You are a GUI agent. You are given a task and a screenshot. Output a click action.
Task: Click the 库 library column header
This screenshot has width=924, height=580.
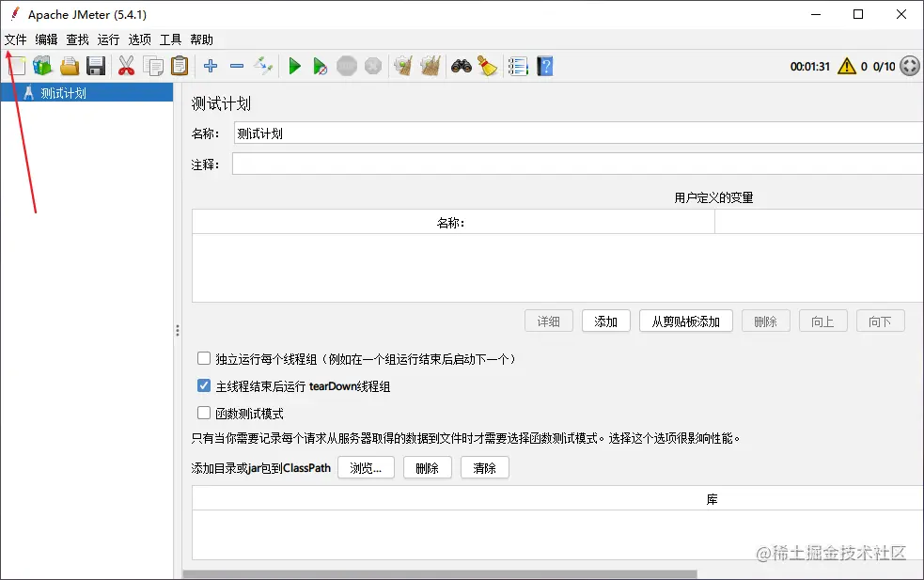(712, 499)
